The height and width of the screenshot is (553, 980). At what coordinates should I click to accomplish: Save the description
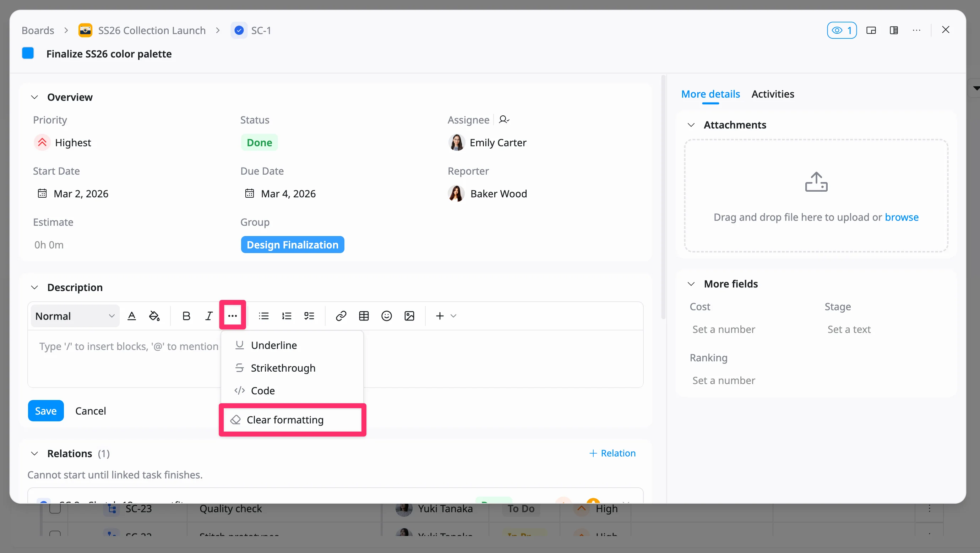coord(46,411)
